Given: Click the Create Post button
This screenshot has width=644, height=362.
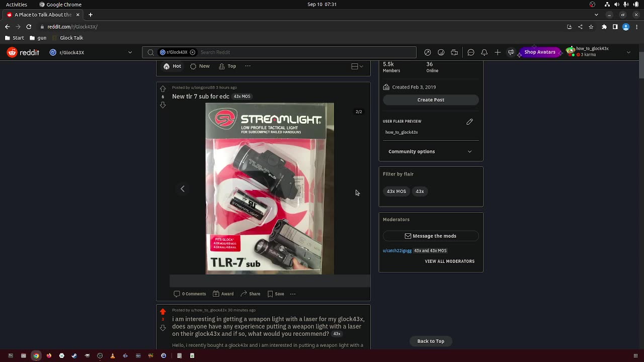Looking at the screenshot, I should (431, 100).
